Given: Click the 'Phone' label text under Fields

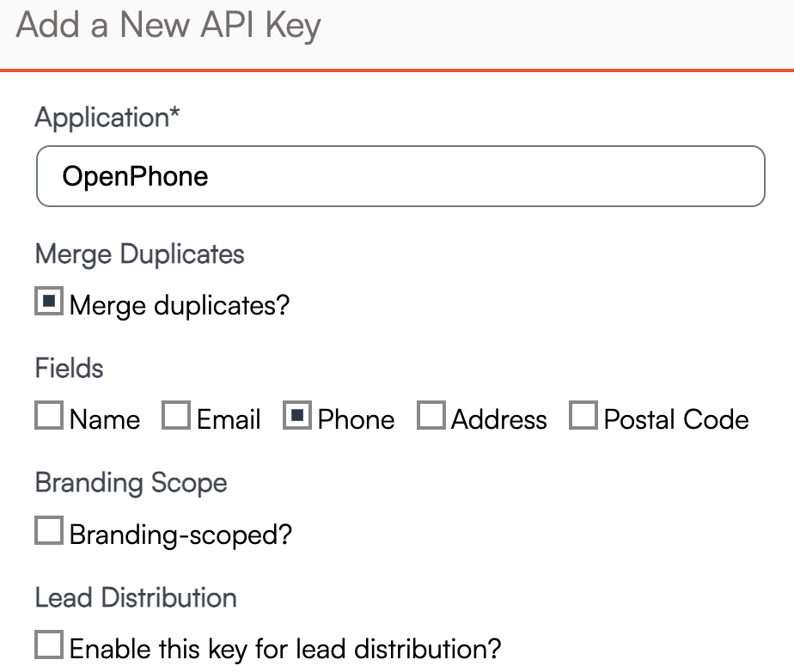Looking at the screenshot, I should pyautogui.click(x=356, y=419).
